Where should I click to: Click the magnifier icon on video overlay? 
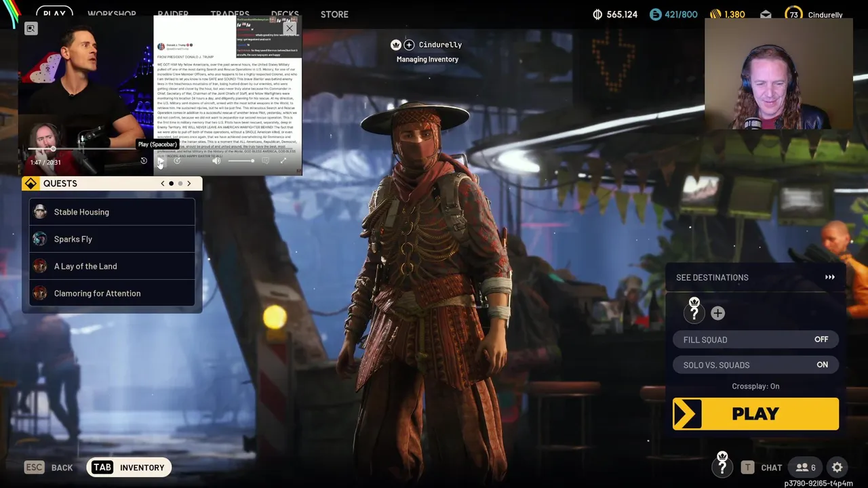[x=31, y=28]
